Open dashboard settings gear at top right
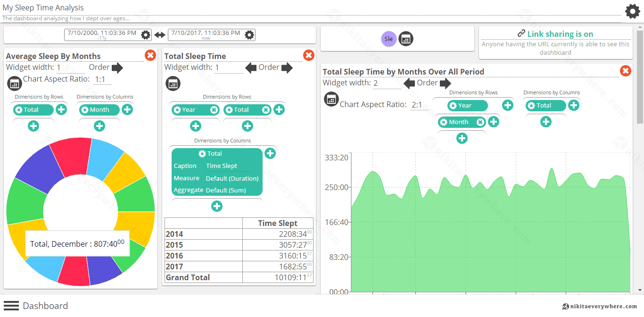Viewport: 644px width, 317px height. coord(632,11)
